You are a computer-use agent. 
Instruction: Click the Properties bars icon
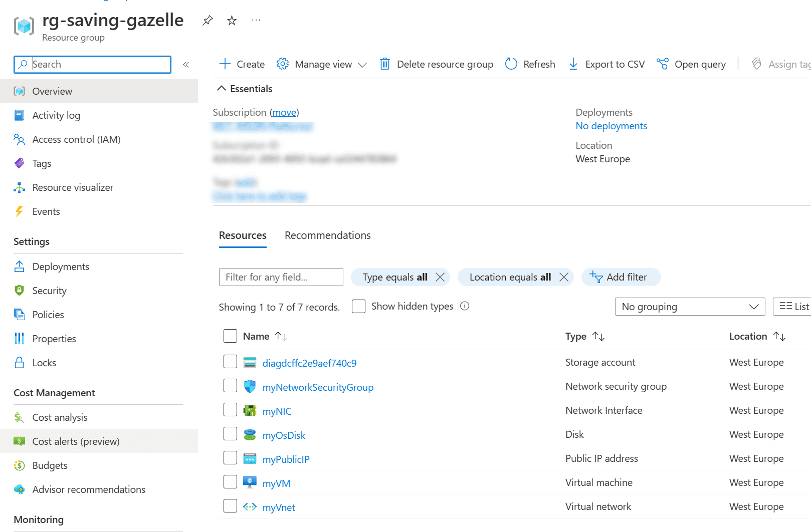click(x=19, y=339)
